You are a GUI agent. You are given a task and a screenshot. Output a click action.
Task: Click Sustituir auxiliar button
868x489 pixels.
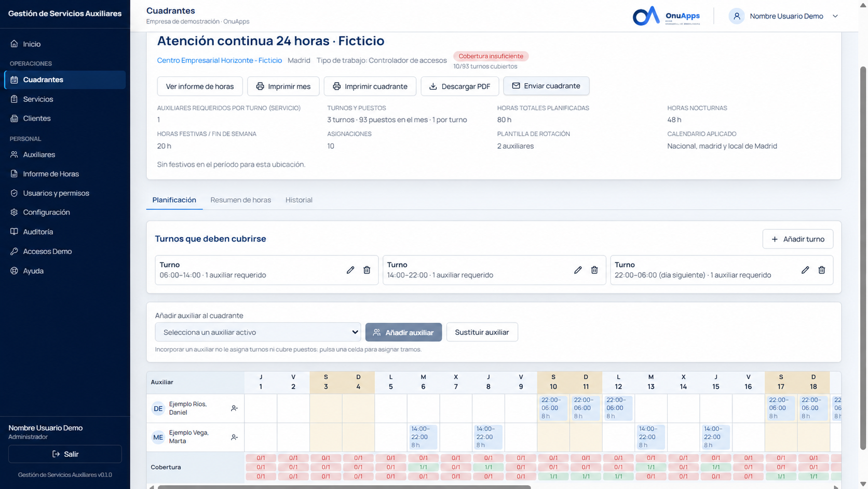[x=482, y=332]
